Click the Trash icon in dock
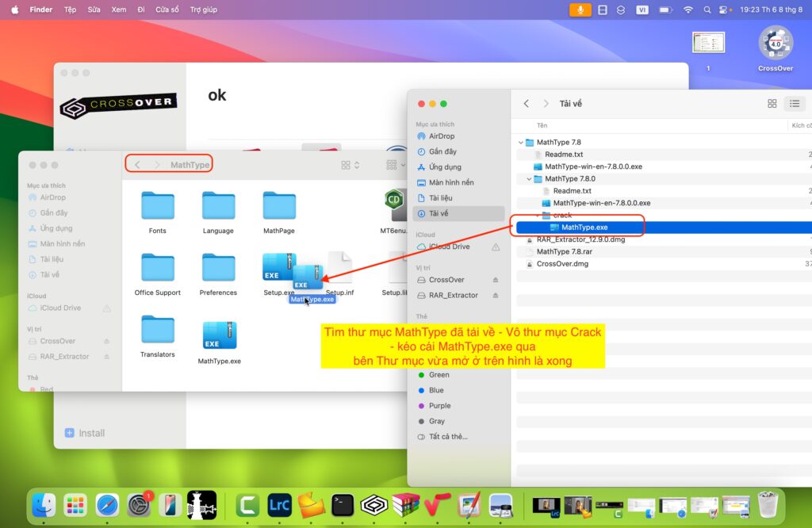Screen dimensions: 812x528 [767, 505]
